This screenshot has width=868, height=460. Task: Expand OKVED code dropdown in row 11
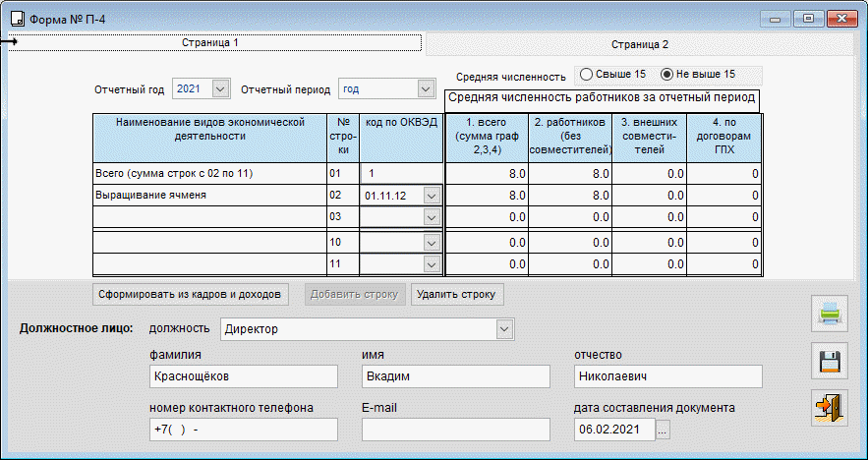point(432,264)
